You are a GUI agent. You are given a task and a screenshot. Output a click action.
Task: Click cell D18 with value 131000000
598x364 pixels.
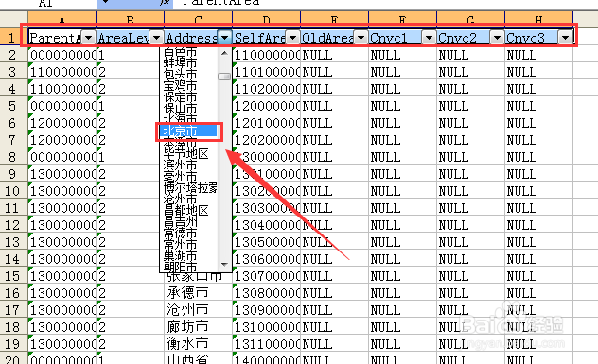click(x=267, y=327)
